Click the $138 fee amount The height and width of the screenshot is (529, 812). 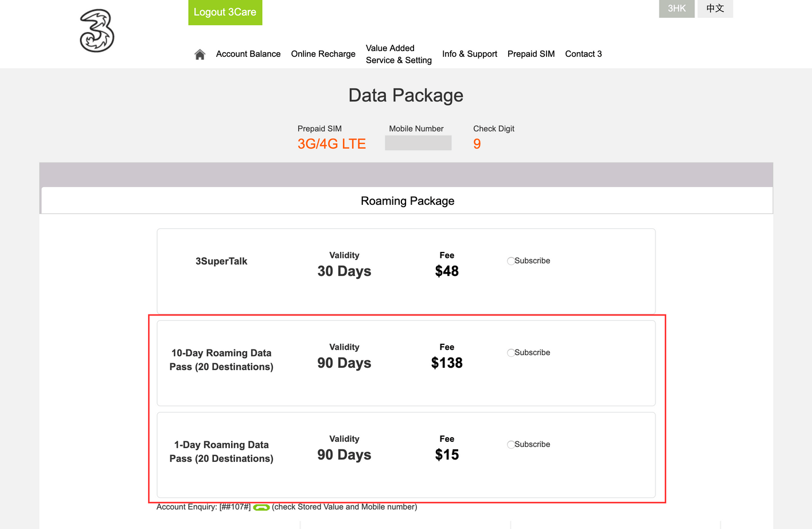[x=447, y=363]
